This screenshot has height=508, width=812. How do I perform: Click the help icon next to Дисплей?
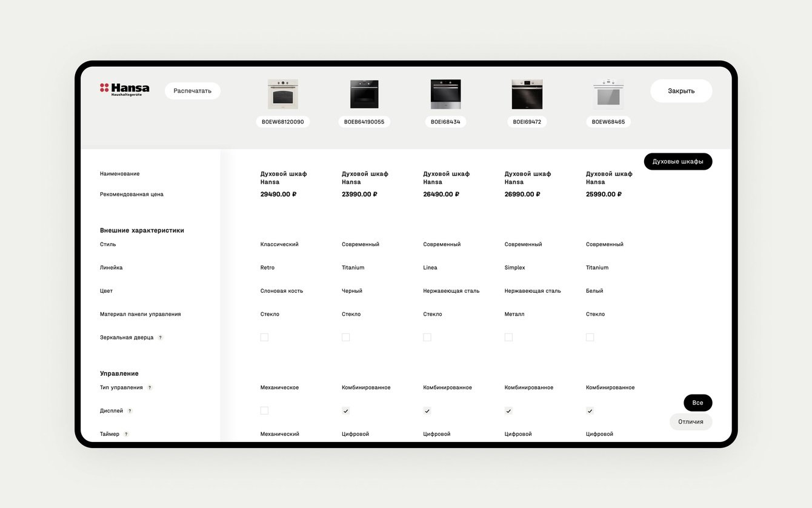click(x=130, y=411)
